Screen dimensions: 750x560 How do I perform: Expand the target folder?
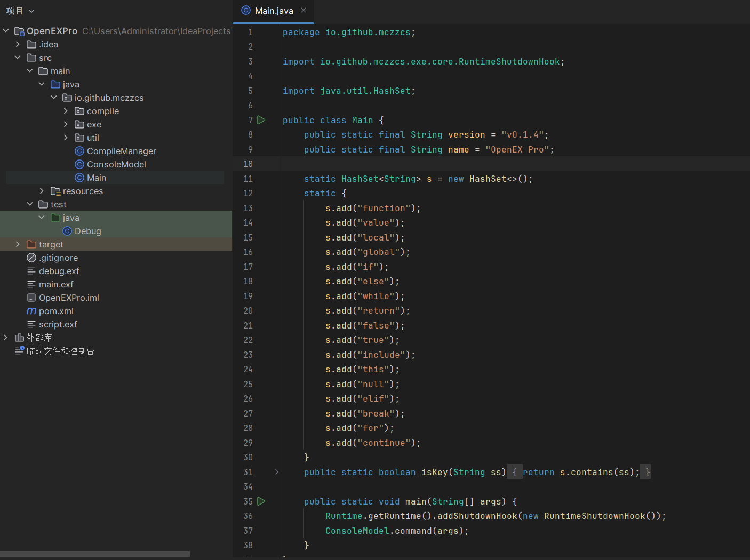(x=18, y=244)
